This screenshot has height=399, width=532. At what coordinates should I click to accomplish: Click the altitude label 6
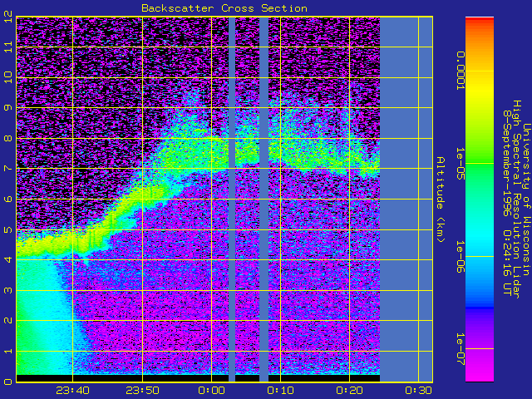(9, 199)
